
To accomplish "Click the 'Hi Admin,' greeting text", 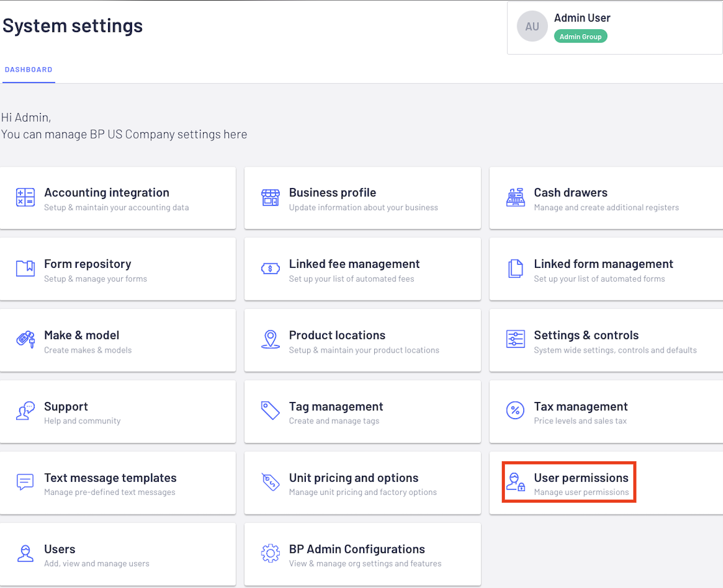I will pyautogui.click(x=26, y=118).
